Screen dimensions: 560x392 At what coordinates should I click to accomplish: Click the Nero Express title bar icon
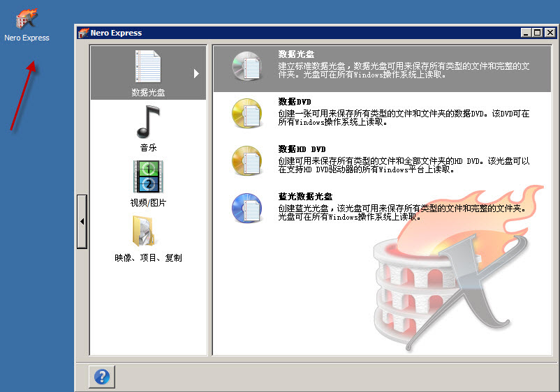[x=83, y=33]
